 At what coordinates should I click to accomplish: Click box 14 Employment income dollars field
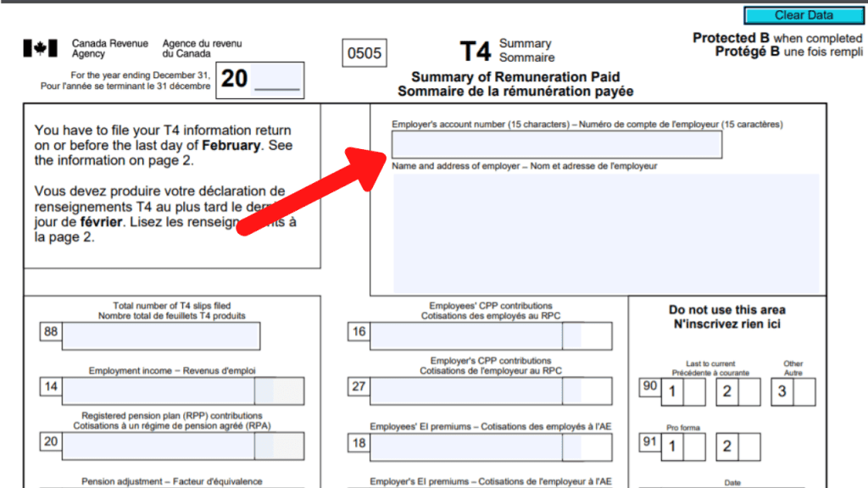point(159,391)
